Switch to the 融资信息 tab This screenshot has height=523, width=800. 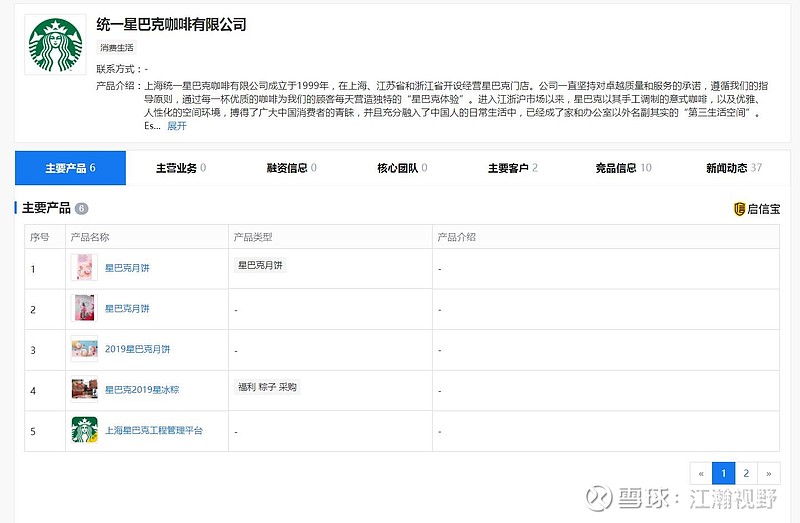(x=292, y=168)
